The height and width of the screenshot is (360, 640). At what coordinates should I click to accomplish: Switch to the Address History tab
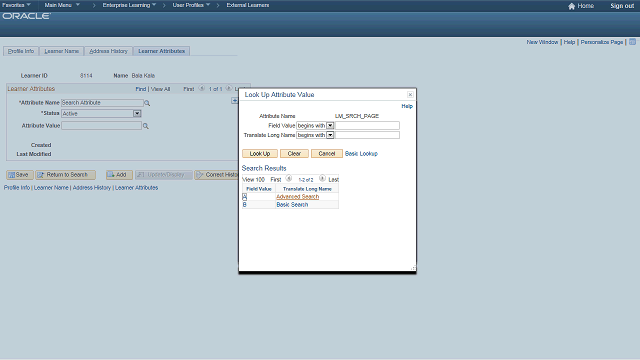[x=109, y=51]
